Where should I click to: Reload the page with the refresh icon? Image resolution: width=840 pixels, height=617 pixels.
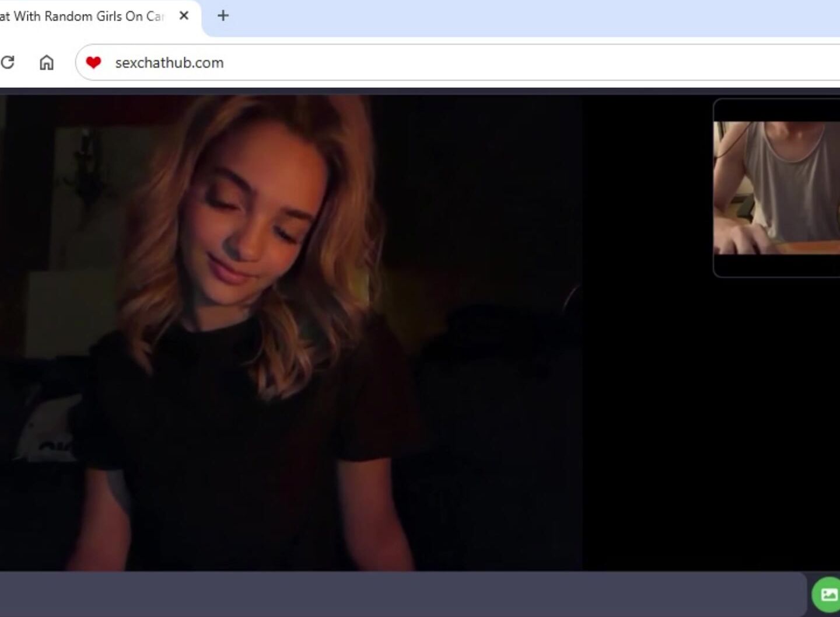(x=8, y=62)
